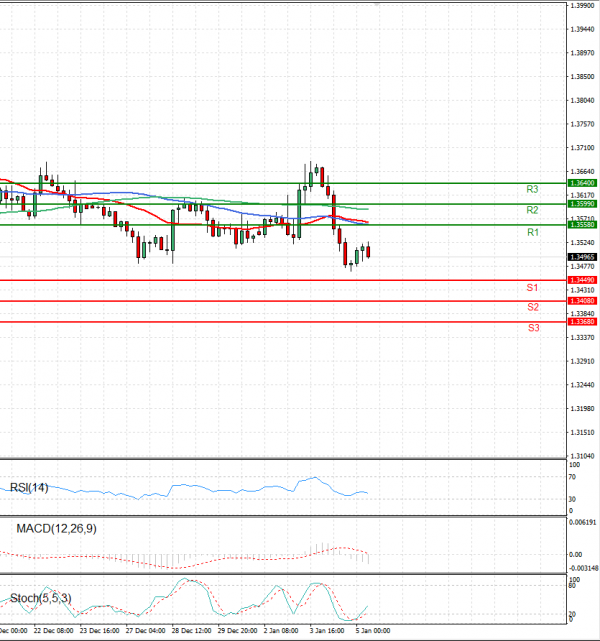
Task: Click the R3 resistance label
Action: [532, 189]
